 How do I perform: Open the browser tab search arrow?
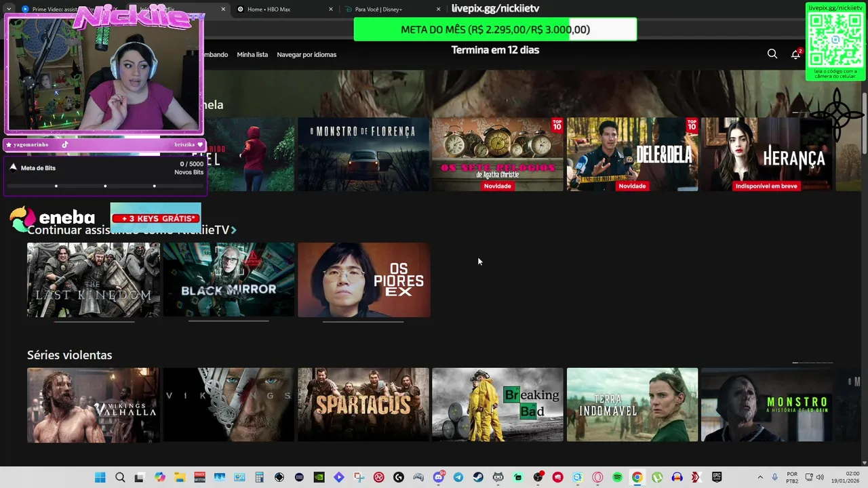click(9, 9)
